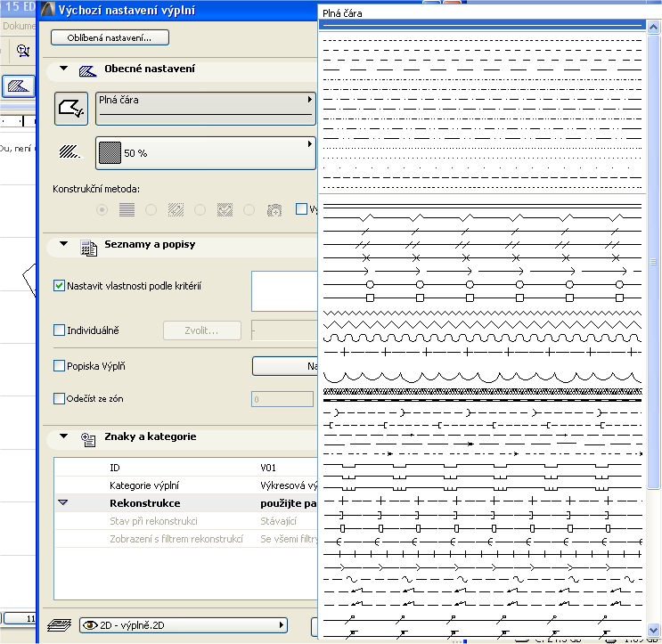Click the line type list scrollbar thumb
The height and width of the screenshot is (644, 662).
click(x=653, y=262)
